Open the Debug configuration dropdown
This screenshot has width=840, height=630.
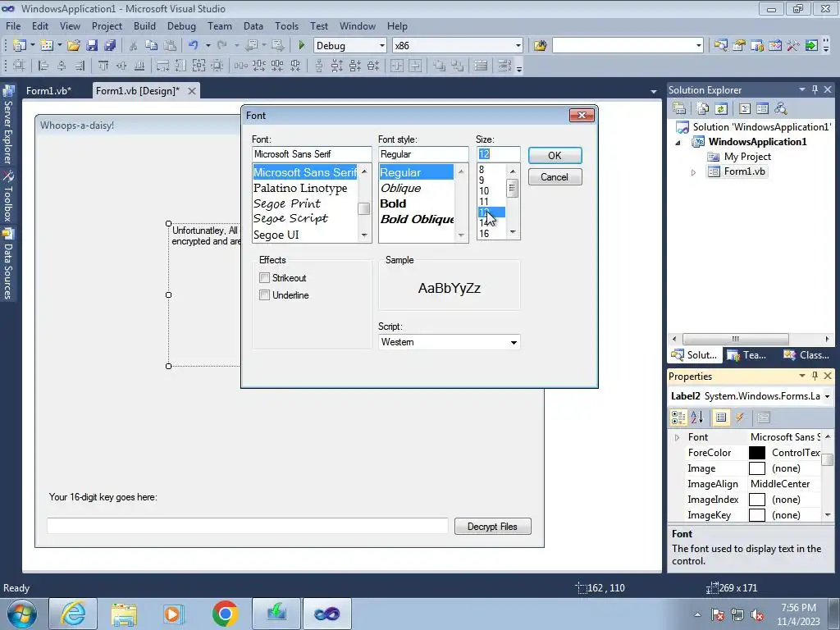(381, 46)
